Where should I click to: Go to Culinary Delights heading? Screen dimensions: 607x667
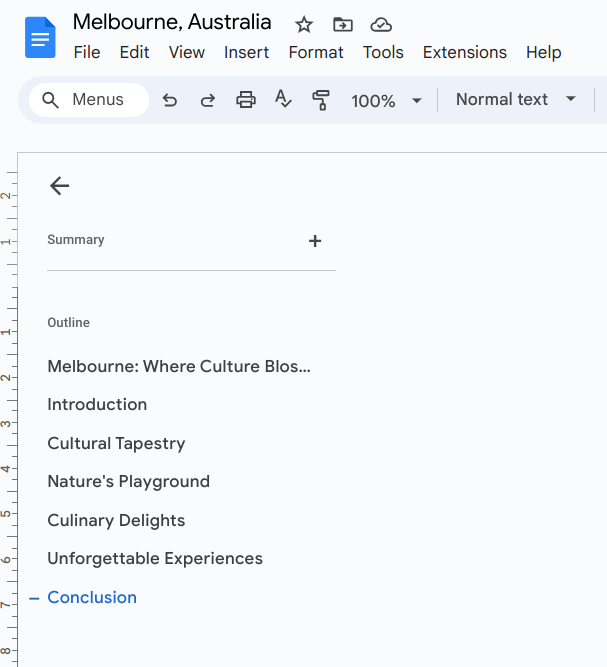point(117,520)
